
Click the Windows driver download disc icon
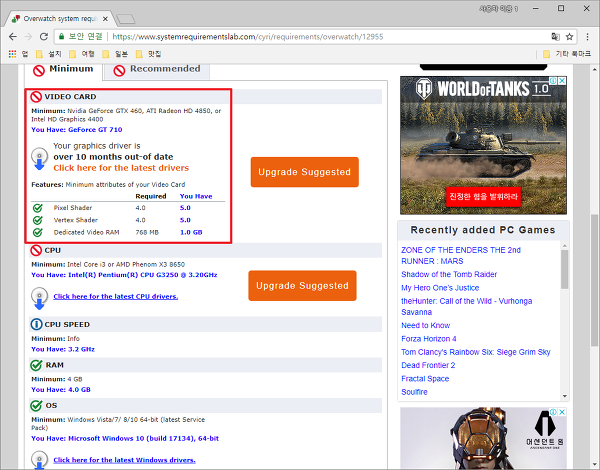[39, 460]
